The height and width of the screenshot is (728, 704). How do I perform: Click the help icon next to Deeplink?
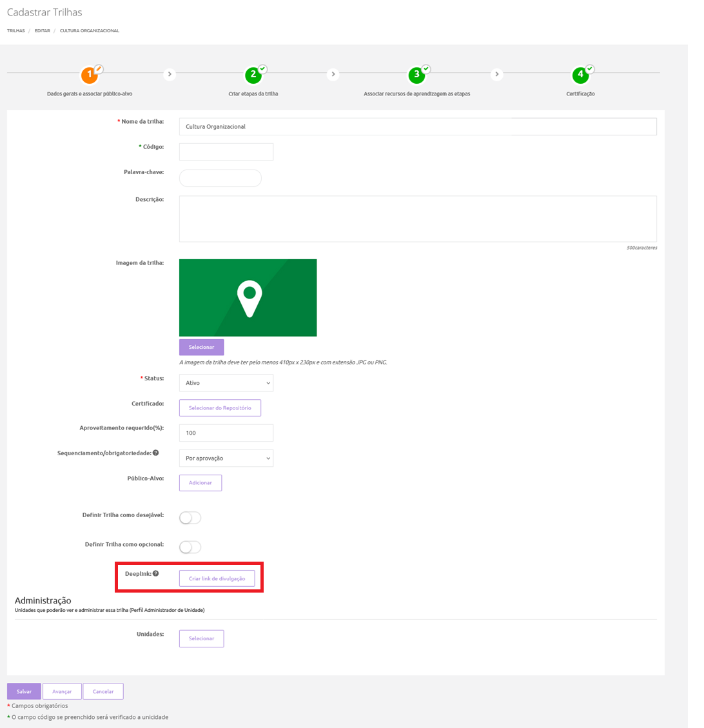tap(155, 574)
